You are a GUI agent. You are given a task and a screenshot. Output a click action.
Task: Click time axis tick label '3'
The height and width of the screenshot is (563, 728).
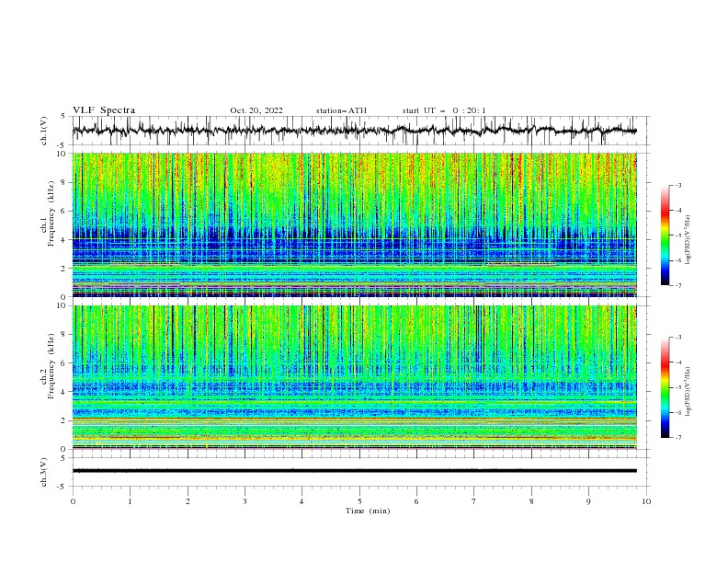point(245,501)
